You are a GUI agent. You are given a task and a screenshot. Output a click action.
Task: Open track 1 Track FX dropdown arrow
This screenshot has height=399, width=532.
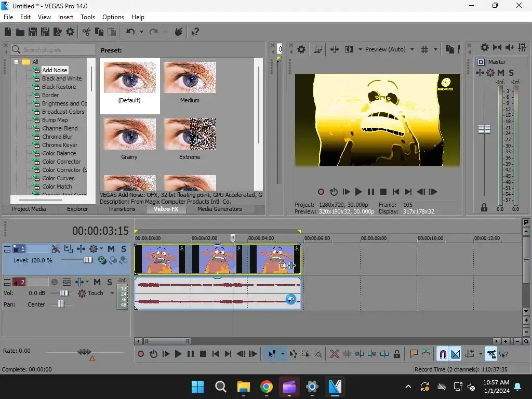pyautogui.click(x=101, y=249)
